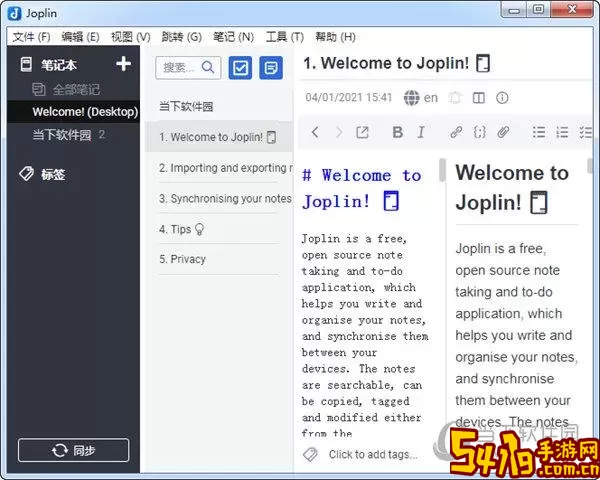This screenshot has width=600, height=480.
Task: Open the 视图 (V) menu
Action: pos(130,37)
